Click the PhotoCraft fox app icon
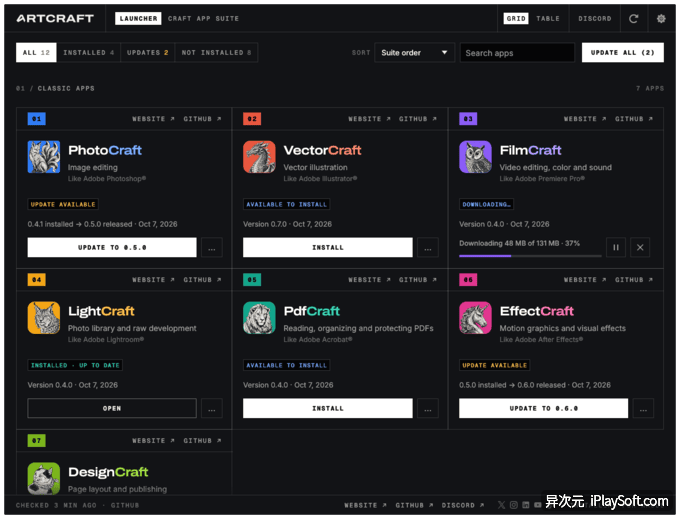Viewport: 680px width, 519px height. (x=44, y=157)
